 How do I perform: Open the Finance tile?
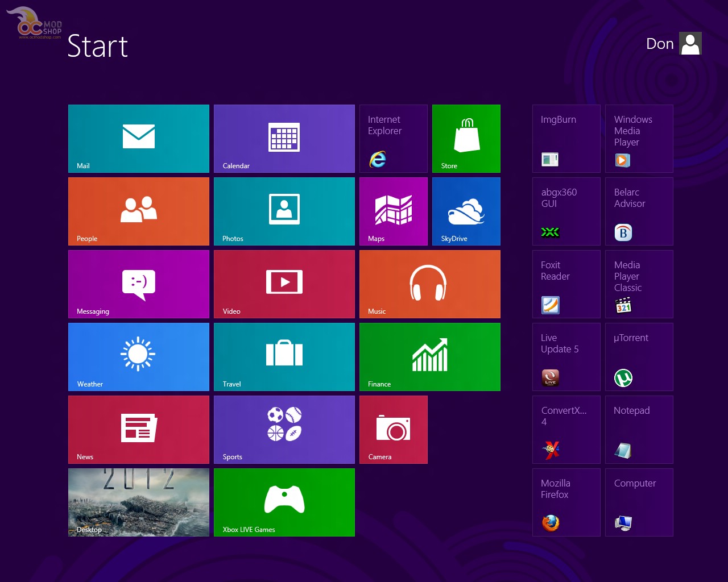430,357
